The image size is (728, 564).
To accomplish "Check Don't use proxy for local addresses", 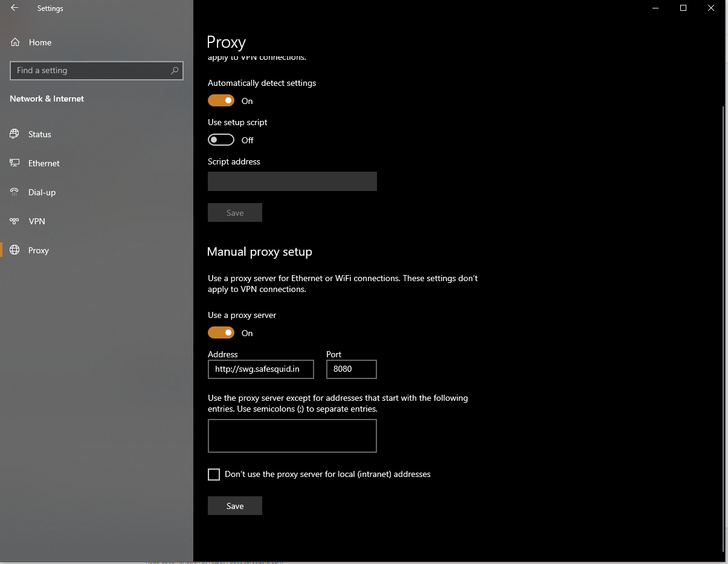I will [214, 475].
